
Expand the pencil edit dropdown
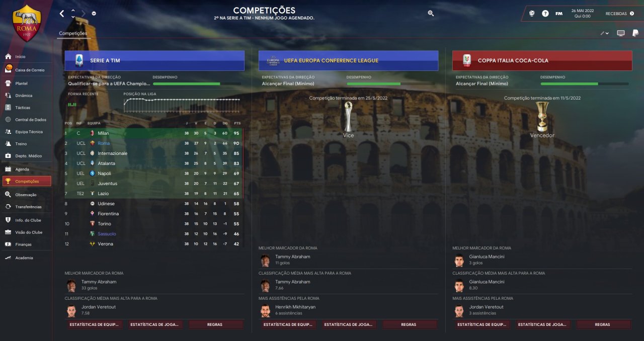pos(604,33)
